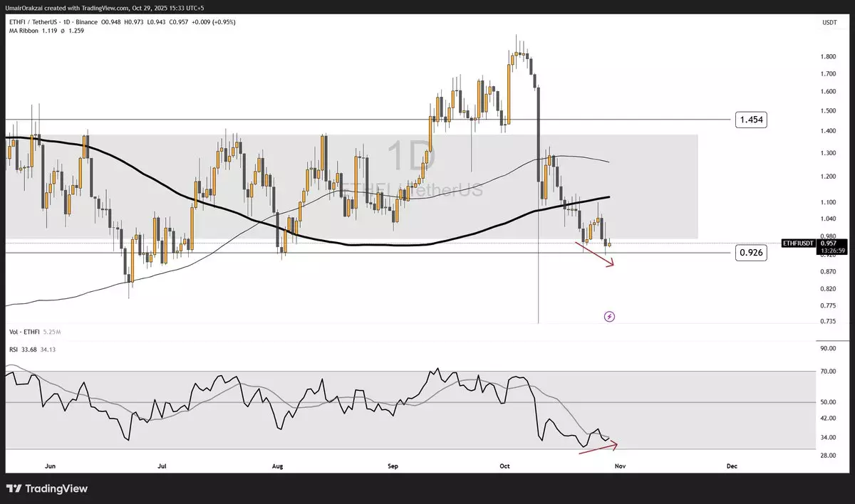Image resolution: width=855 pixels, height=504 pixels.
Task: Click the 1.454 price level label
Action: (751, 120)
